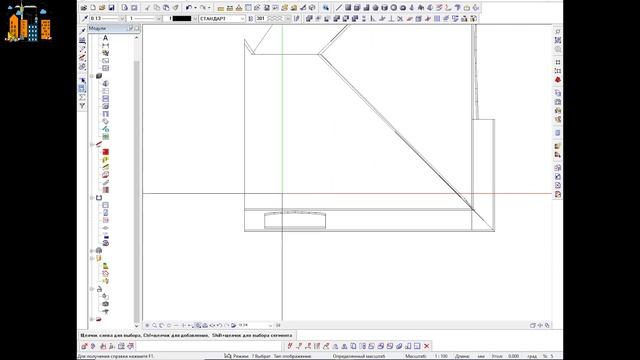The width and height of the screenshot is (640, 360).
Task: Click the Redo arrow icon
Action: pyautogui.click(x=202, y=8)
